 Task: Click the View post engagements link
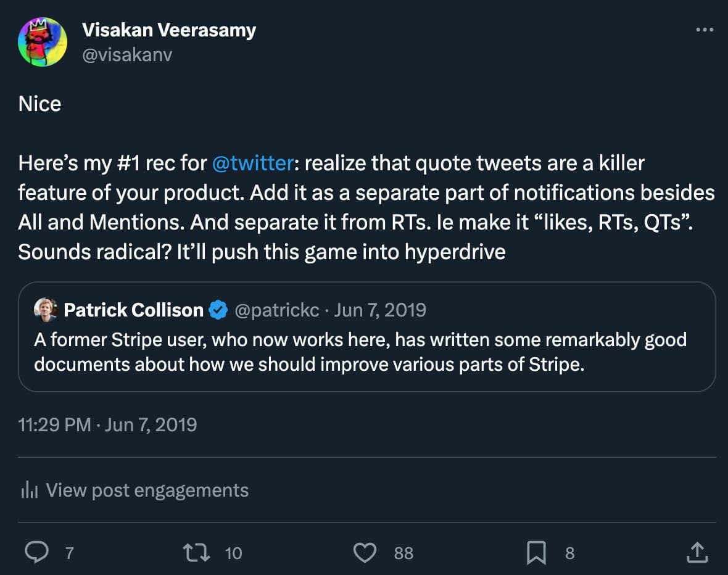pyautogui.click(x=147, y=490)
